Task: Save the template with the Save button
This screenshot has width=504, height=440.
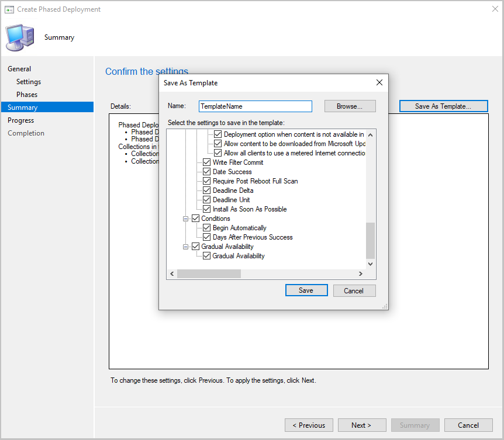Action: click(x=306, y=290)
